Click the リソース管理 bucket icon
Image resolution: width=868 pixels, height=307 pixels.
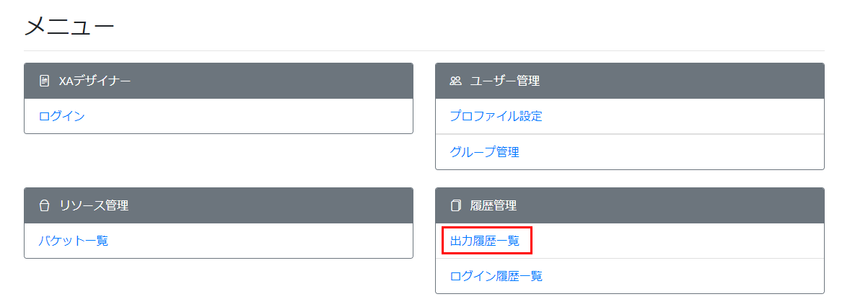pyautogui.click(x=45, y=206)
